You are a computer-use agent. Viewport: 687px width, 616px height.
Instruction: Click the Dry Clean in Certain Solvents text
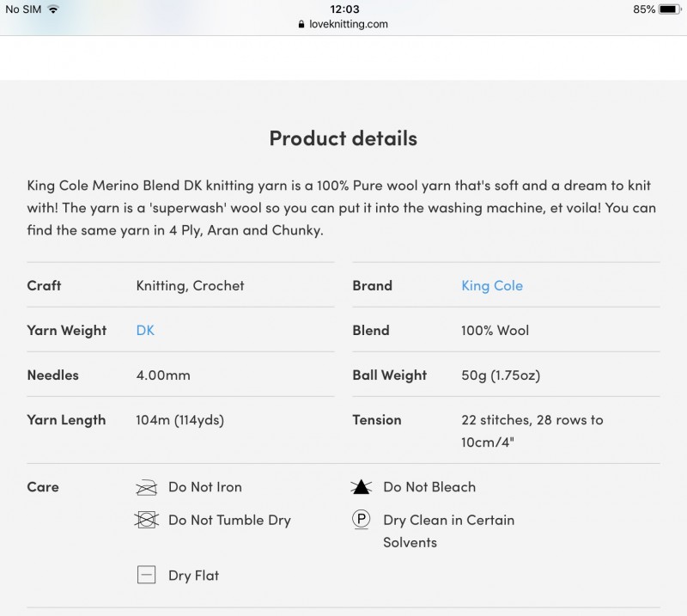448,531
